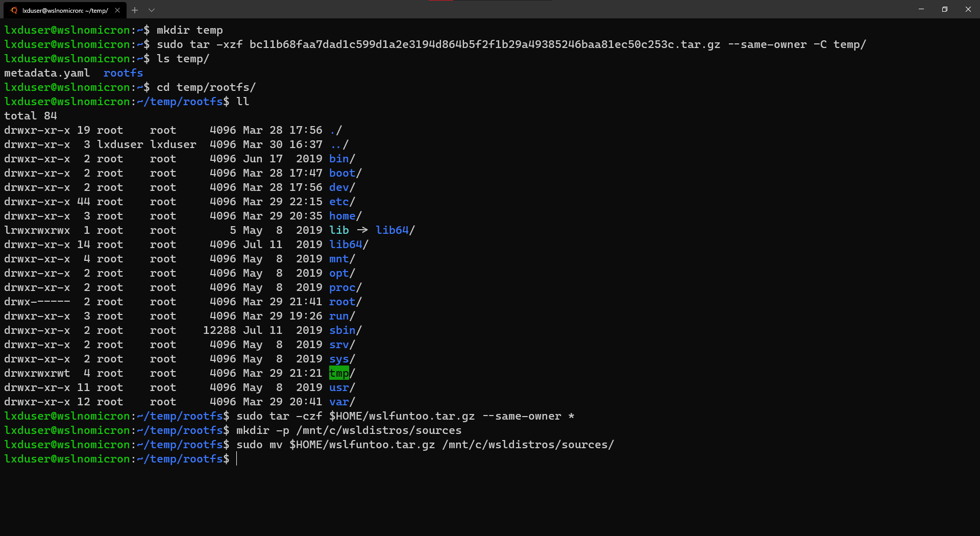
Task: Click the metadata.yaml filename
Action: tap(47, 73)
